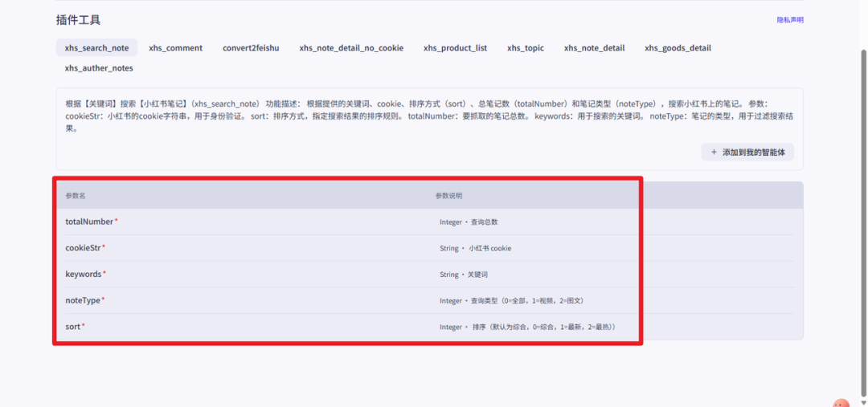
Task: Click the vertical page scrollbar thumb
Action: point(863,222)
